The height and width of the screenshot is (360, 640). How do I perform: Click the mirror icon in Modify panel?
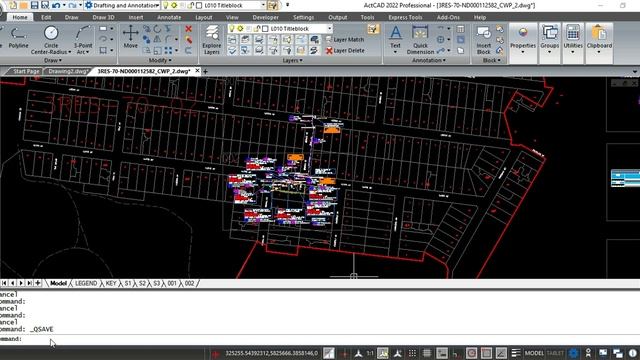point(157,40)
